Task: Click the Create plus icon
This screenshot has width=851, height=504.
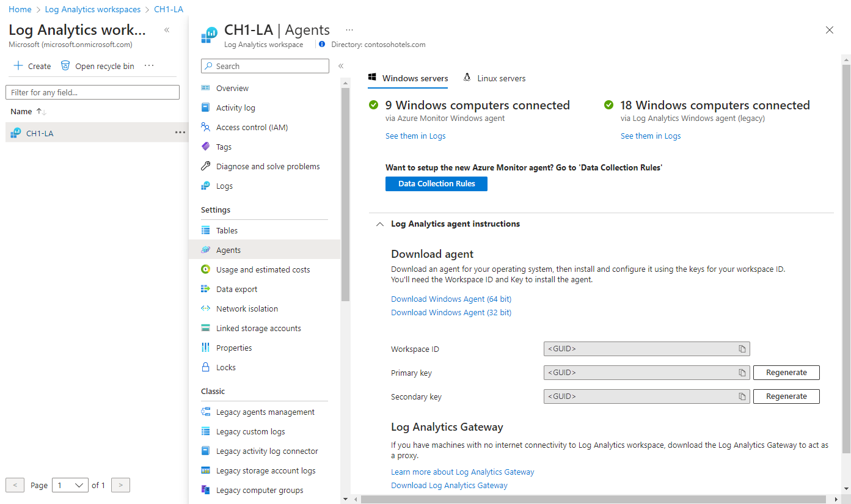Action: tap(18, 66)
